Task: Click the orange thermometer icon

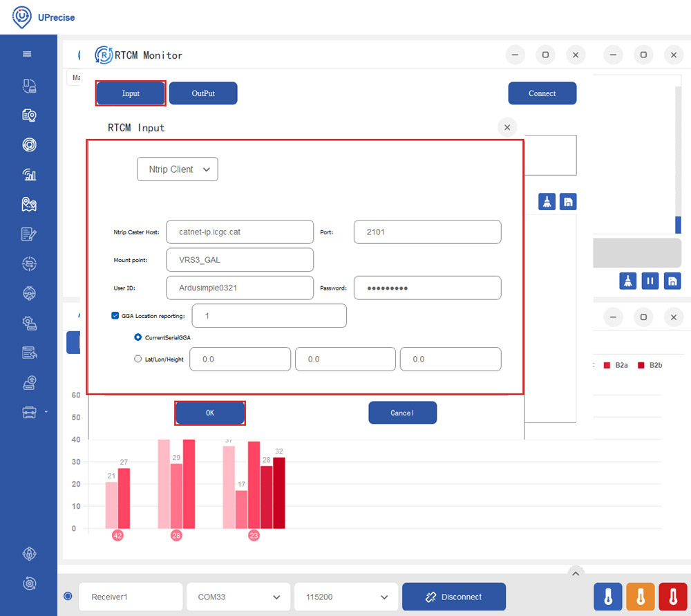Action: (641, 597)
